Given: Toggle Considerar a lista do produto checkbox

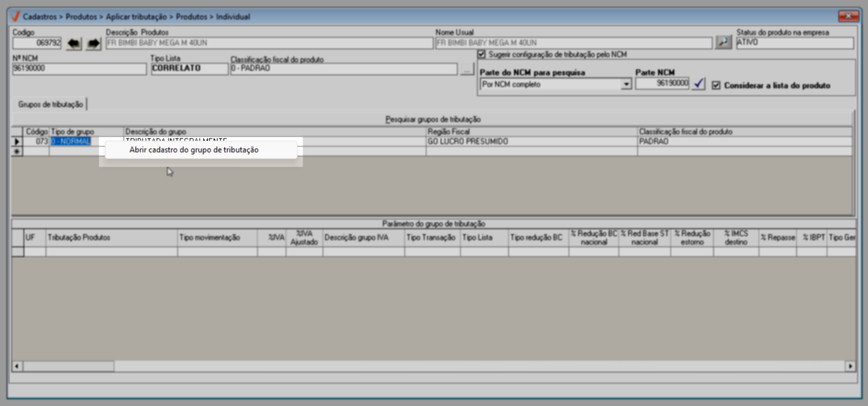Looking at the screenshot, I should coord(716,85).
